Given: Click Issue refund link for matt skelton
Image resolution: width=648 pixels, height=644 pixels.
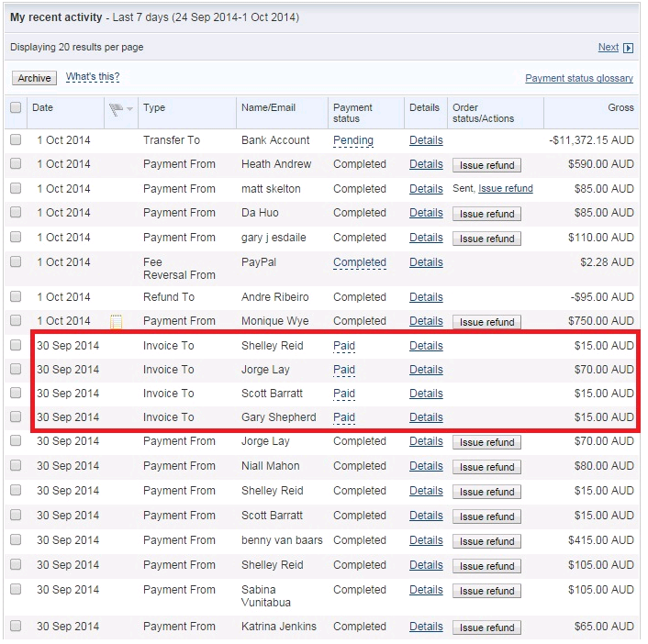Looking at the screenshot, I should click(506, 189).
